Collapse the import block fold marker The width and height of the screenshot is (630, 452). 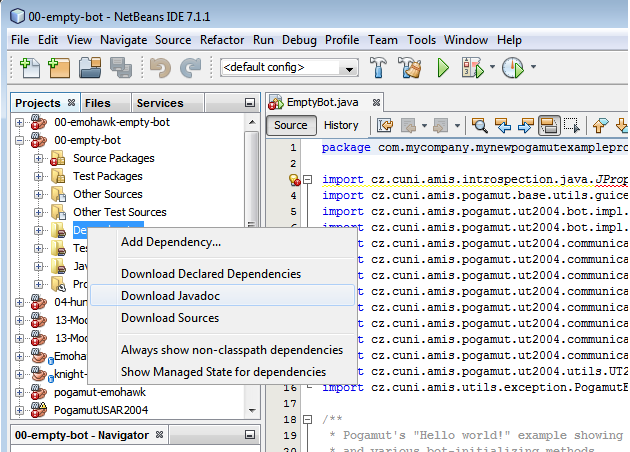[x=308, y=179]
